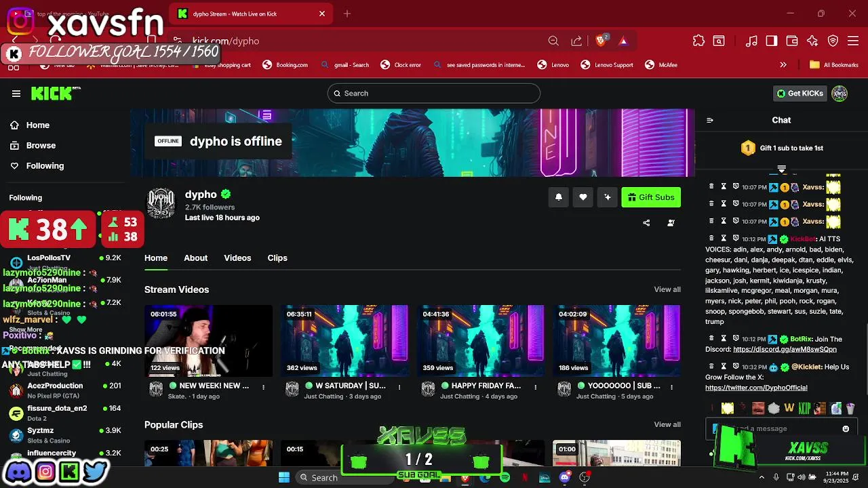Viewport: 868px width, 488px height.
Task: Open Brave Shields lion icon
Action: [x=601, y=41]
